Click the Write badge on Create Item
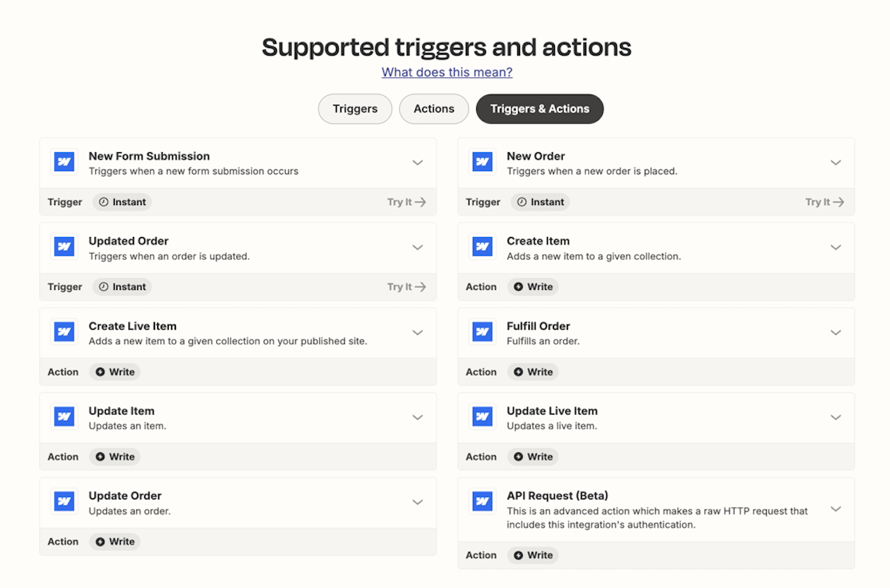The width and height of the screenshot is (890, 588). point(533,286)
